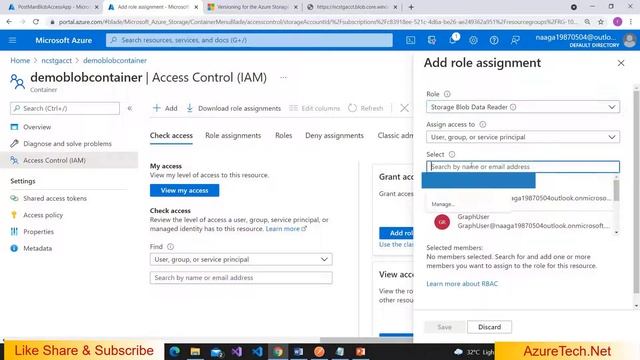Open the Azure portal hamburger menu
640x360 pixels.
coord(12,40)
